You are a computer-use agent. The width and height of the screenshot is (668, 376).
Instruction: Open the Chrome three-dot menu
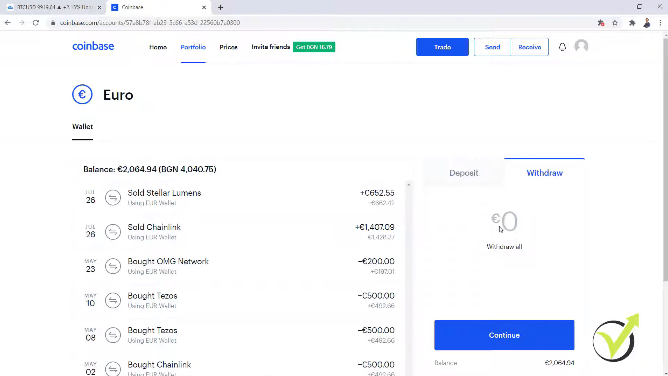click(x=660, y=23)
